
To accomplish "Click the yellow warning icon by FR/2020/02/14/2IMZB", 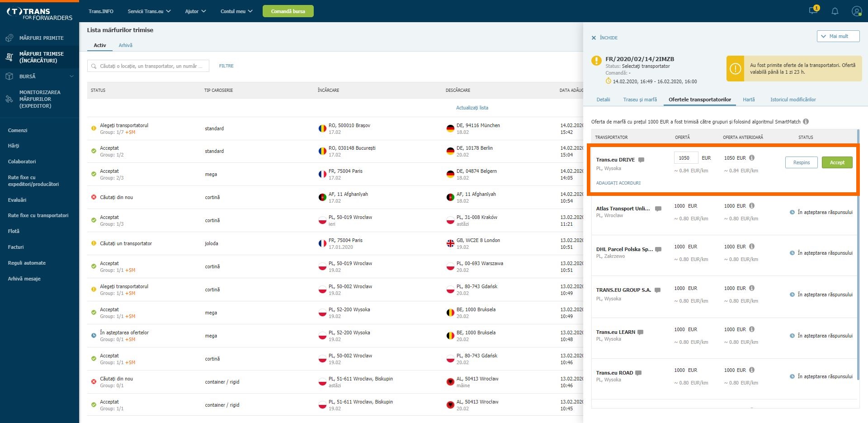I will point(597,60).
